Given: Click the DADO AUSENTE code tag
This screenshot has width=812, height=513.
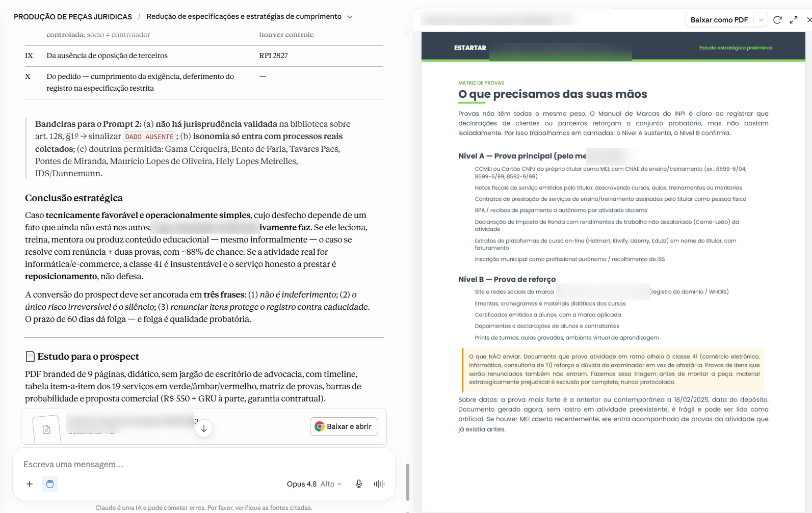Looking at the screenshot, I should (x=149, y=137).
